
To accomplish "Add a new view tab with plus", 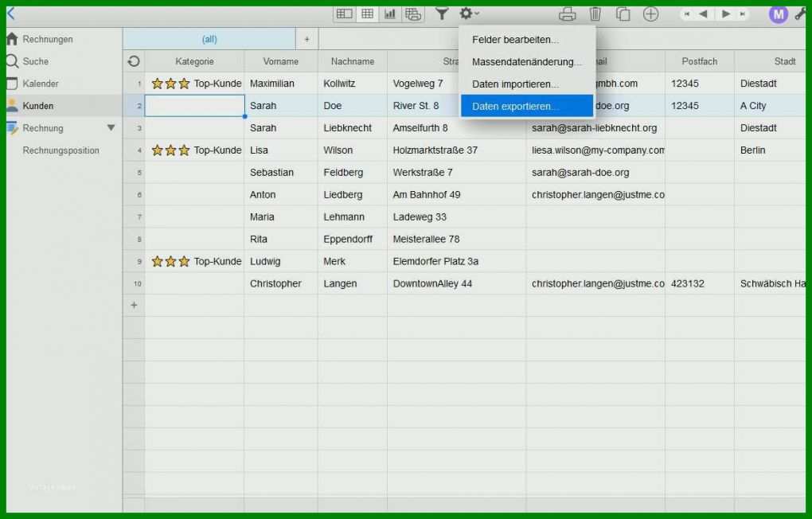I will tap(306, 39).
